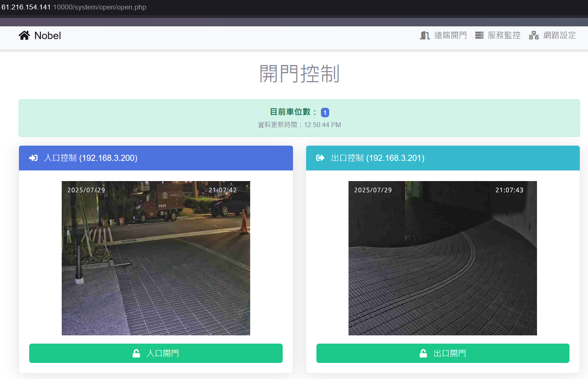Click the network icon for 網路設定
The height and width of the screenshot is (379, 588).
534,35
